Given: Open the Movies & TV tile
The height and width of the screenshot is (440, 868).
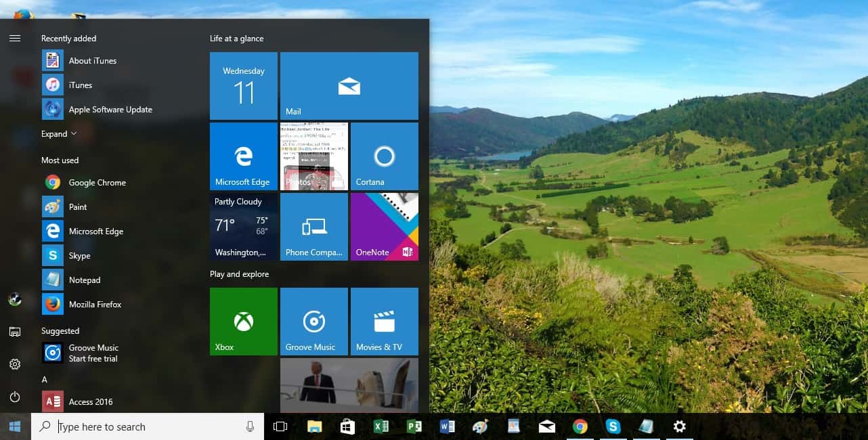Looking at the screenshot, I should 385,322.
